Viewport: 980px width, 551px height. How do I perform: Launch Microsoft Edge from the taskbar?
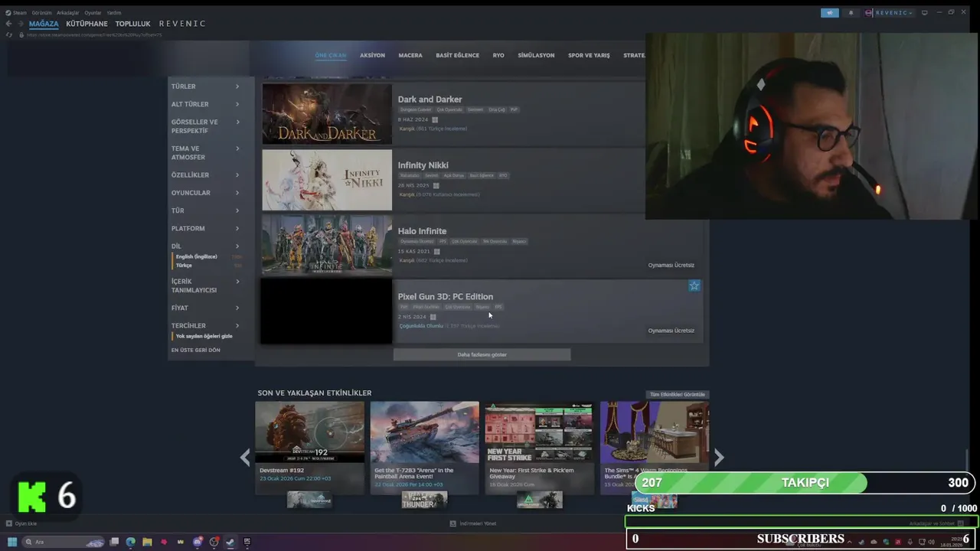pyautogui.click(x=131, y=542)
